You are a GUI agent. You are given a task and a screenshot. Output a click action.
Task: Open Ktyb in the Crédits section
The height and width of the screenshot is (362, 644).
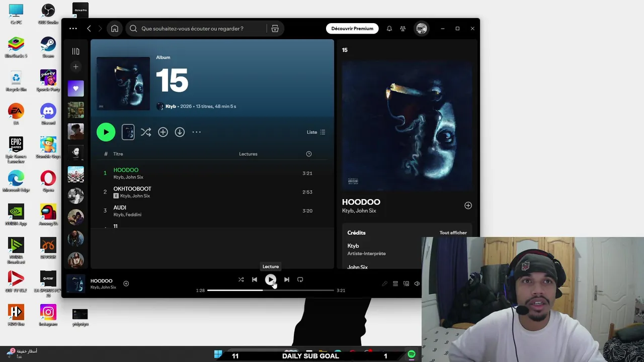353,246
